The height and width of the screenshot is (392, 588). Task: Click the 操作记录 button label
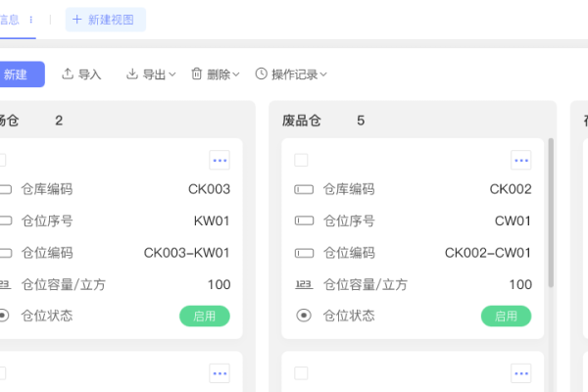click(295, 74)
